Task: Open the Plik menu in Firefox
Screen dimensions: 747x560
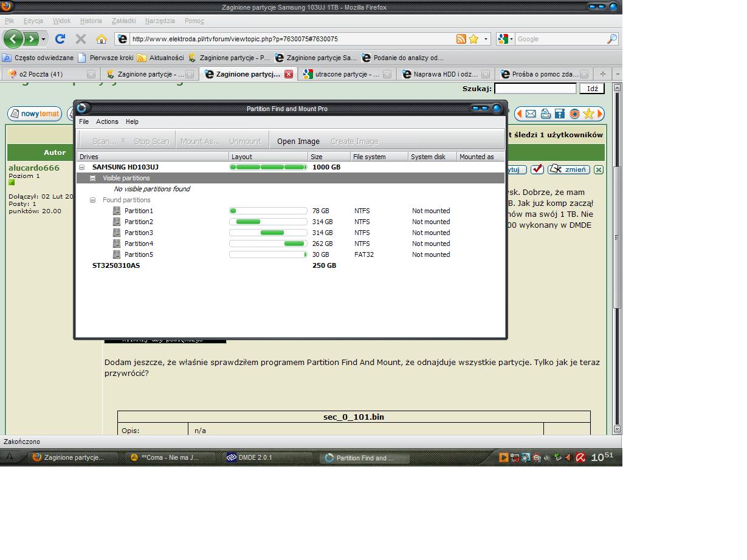Action: click(9, 21)
